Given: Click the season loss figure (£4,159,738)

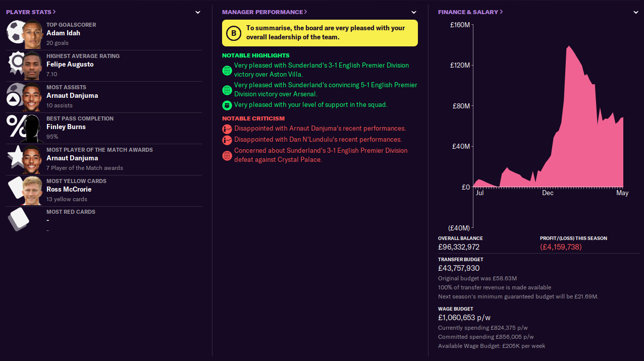Looking at the screenshot, I should coord(561,247).
